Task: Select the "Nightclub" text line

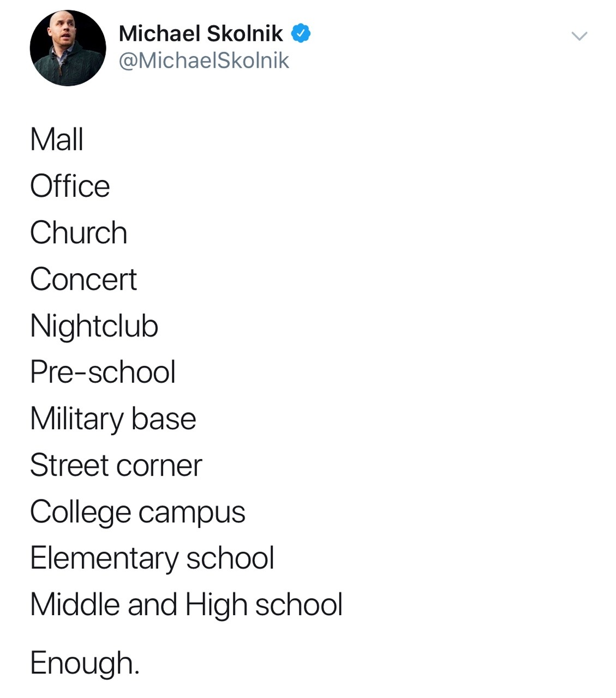Action: coord(94,326)
